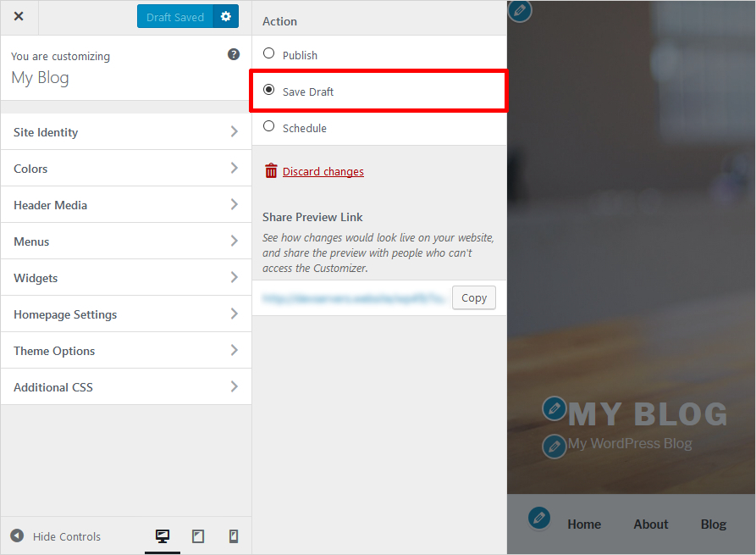Screen dimensions: 756x555
Task: Switch to mobile preview device icon
Action: point(234,536)
